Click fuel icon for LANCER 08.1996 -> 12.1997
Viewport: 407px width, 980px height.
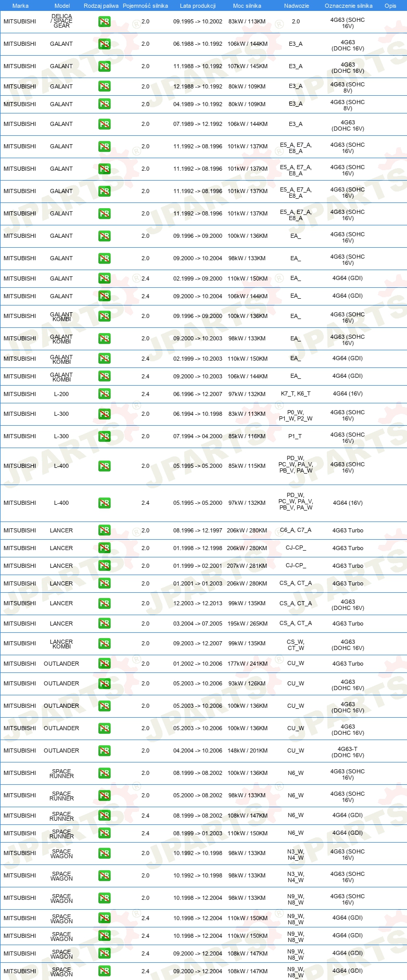tap(105, 530)
